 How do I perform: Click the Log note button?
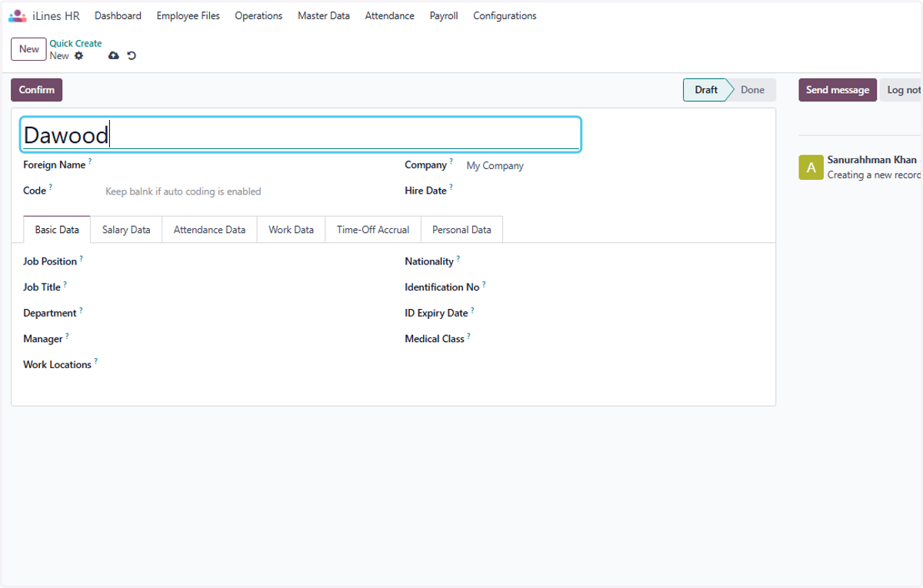click(901, 90)
